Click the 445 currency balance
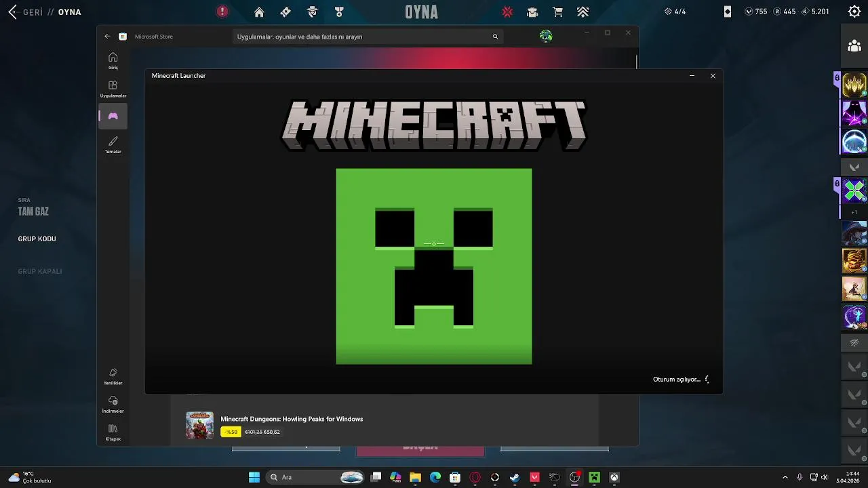 tap(785, 12)
